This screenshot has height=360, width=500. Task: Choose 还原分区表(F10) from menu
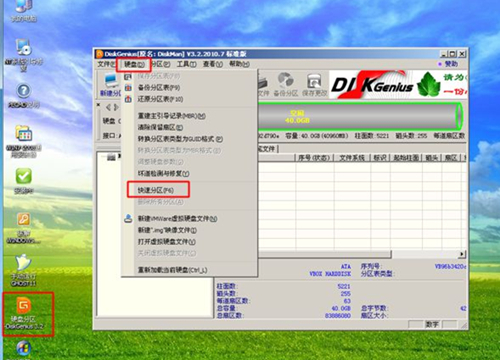click(190, 99)
